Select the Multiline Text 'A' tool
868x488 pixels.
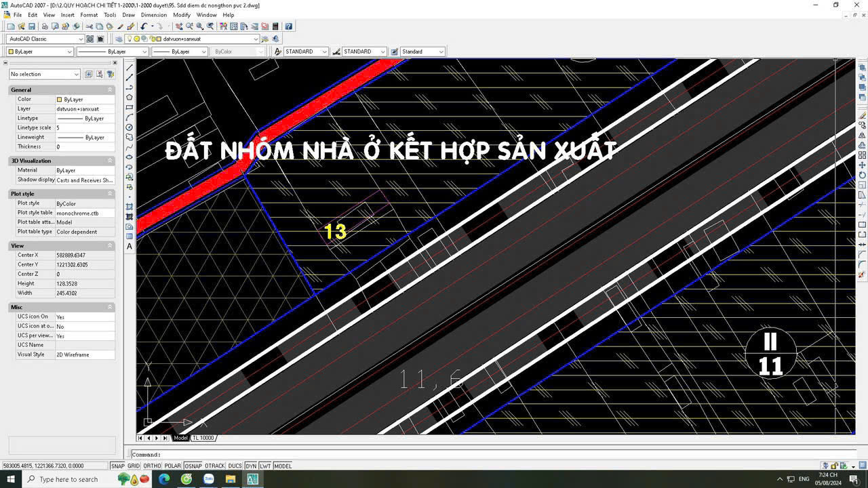130,246
